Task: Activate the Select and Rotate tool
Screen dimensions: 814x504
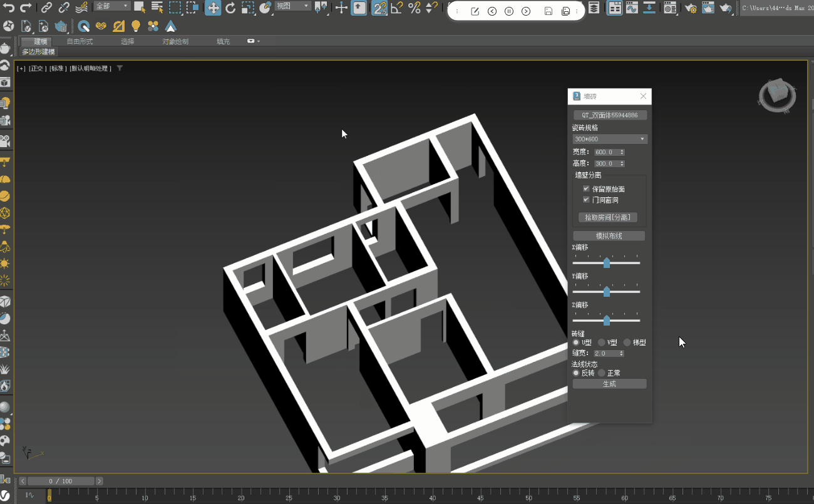Action: [230, 8]
